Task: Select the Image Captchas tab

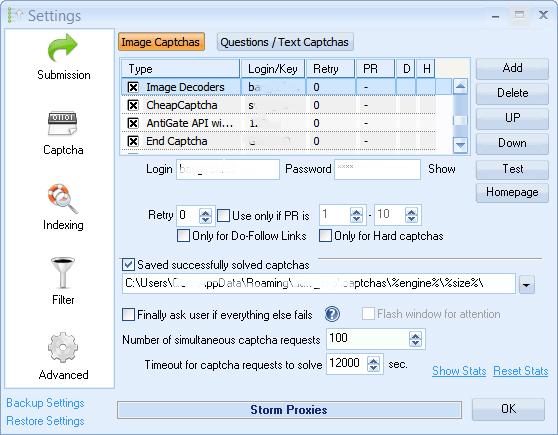Action: pyautogui.click(x=161, y=42)
